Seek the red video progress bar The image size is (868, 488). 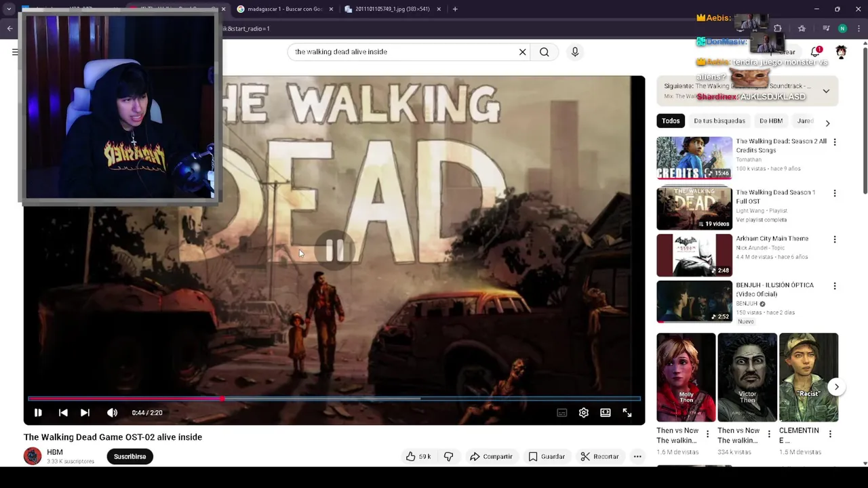(334, 399)
